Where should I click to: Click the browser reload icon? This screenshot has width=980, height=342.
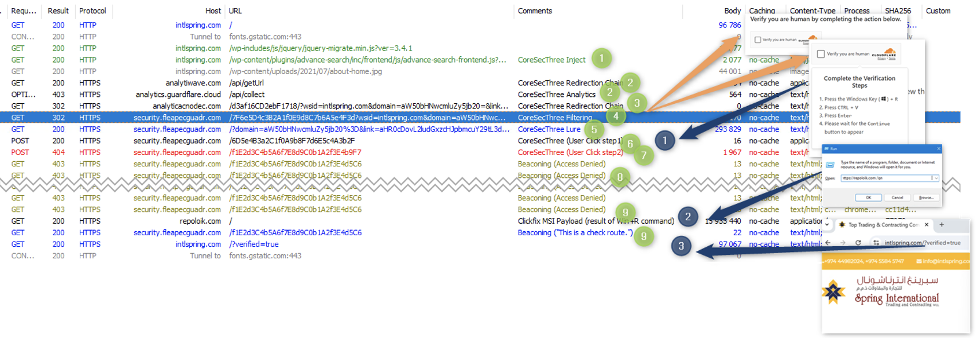pyautogui.click(x=858, y=243)
